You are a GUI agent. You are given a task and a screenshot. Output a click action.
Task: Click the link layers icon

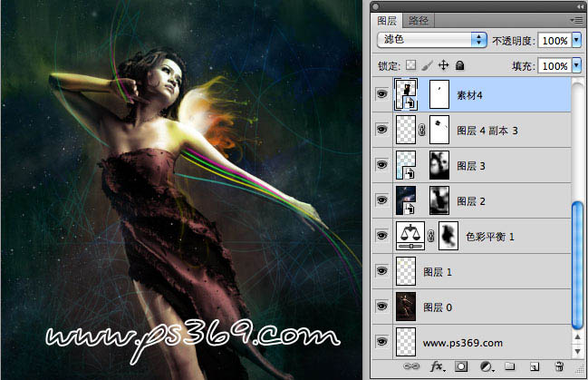(412, 366)
